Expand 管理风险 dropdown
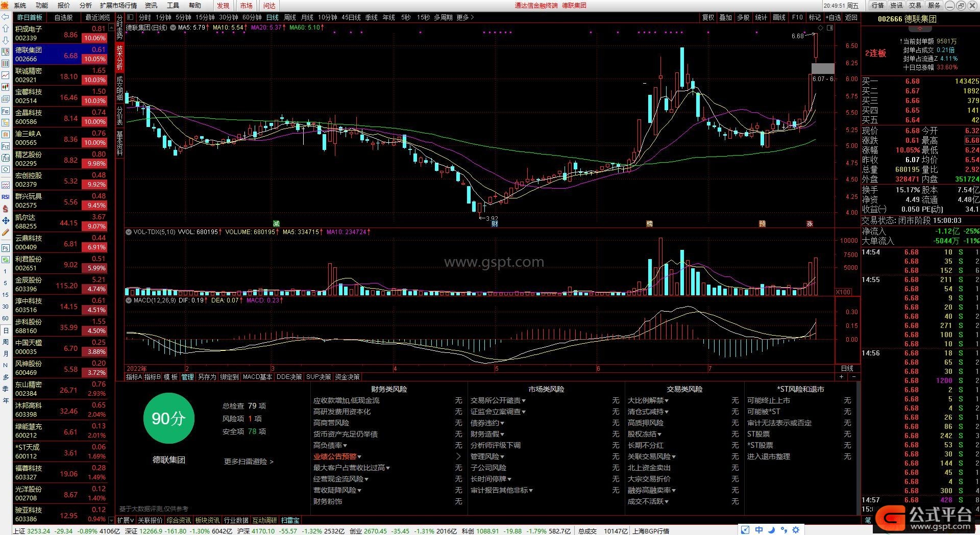Image resolution: width=980 pixels, height=535 pixels. 487,457
